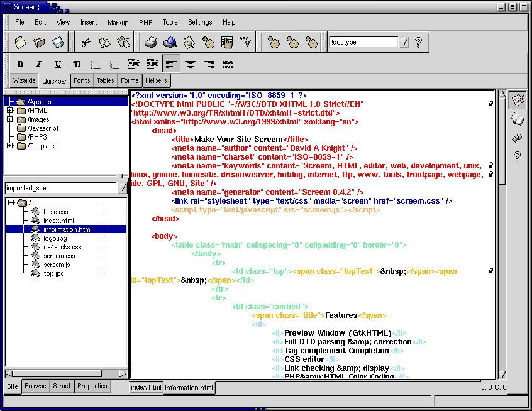Toggle justify text alignment
The width and height of the screenshot is (532, 411).
(x=228, y=63)
